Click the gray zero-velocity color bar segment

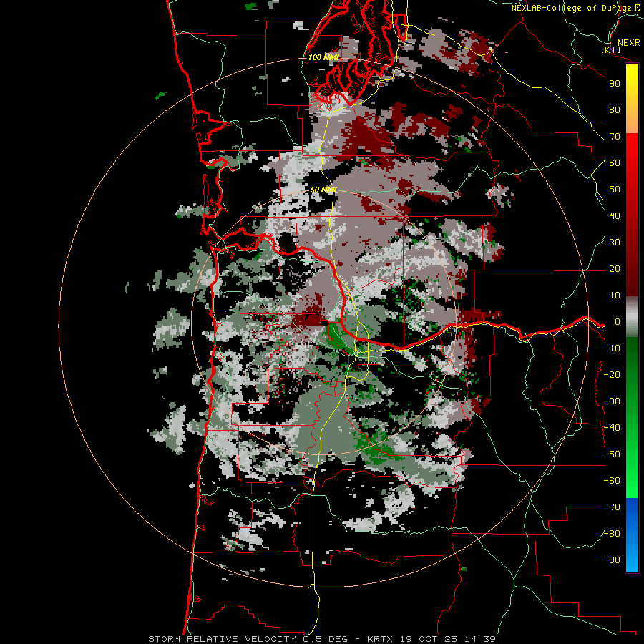(632, 317)
